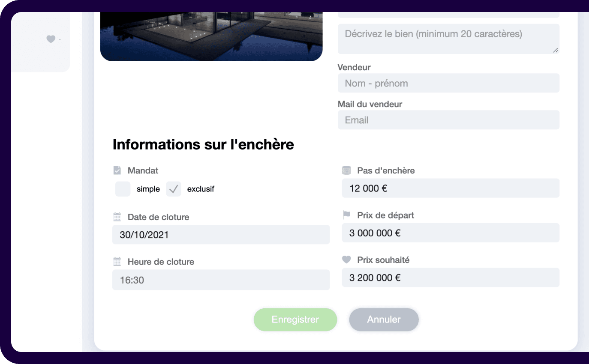589x364 pixels.
Task: Click the heart icon beside Prix souhaité
Action: (346, 260)
